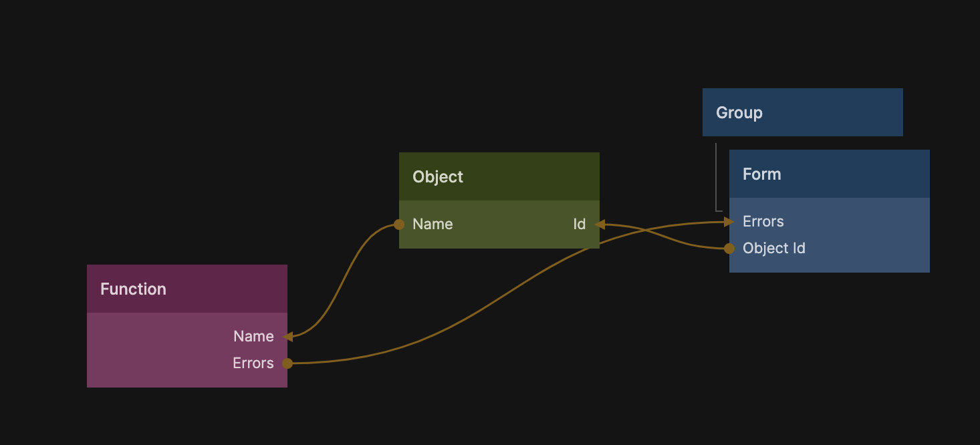Viewport: 980px width, 445px height.
Task: Click the Object node's Id input arrow
Action: [600, 225]
